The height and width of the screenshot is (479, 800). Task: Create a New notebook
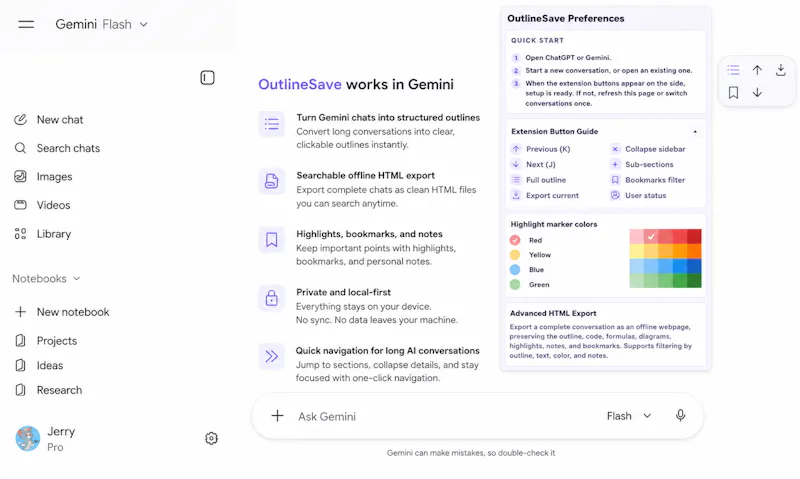[x=62, y=312]
